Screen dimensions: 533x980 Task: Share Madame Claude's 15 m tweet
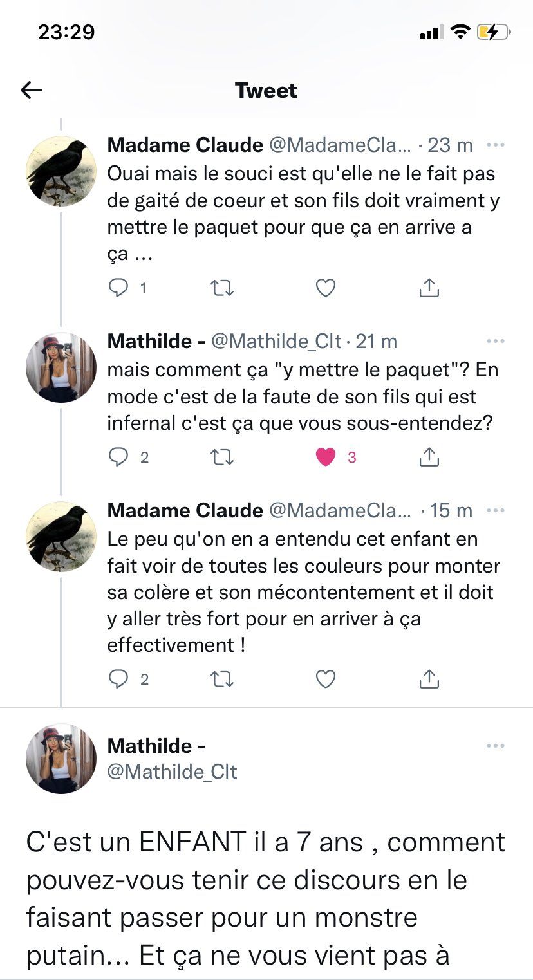[429, 679]
